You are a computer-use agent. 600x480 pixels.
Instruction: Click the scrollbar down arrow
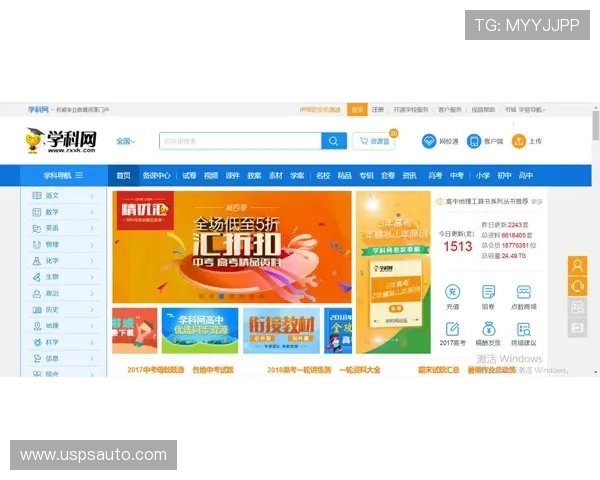point(595,372)
